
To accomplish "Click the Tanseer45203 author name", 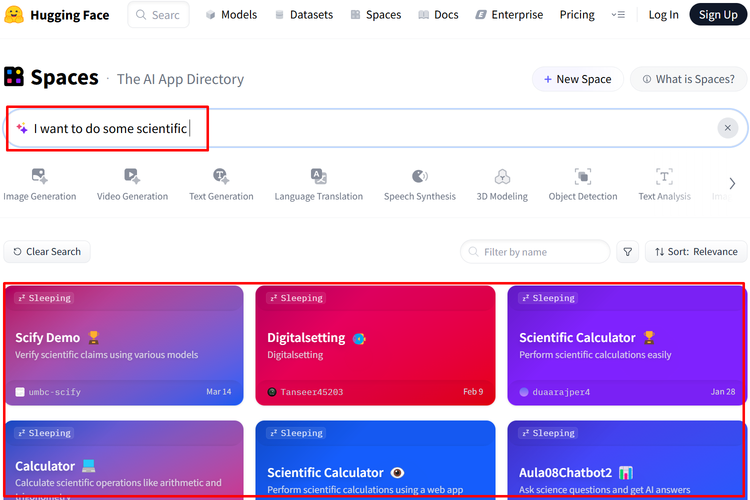I will click(x=311, y=392).
